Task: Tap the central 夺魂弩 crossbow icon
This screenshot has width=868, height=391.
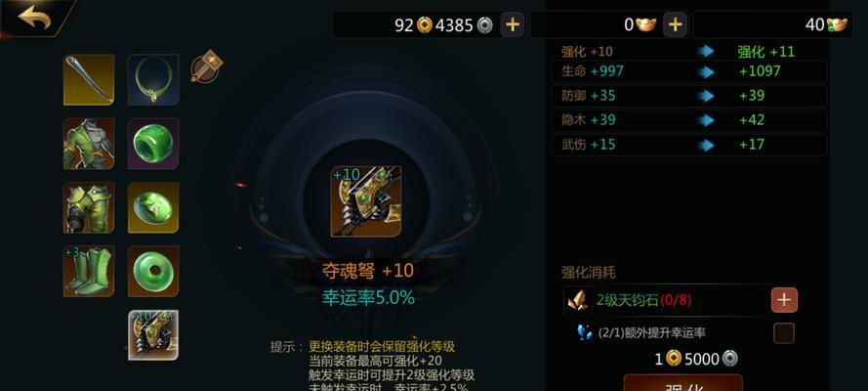Action: [x=366, y=201]
